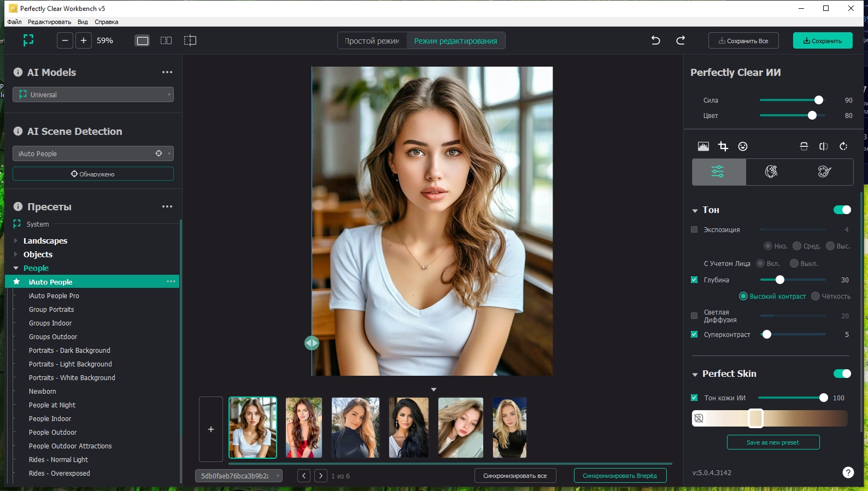Image resolution: width=868 pixels, height=491 pixels.
Task: Open the help question mark icon
Action: tap(848, 472)
